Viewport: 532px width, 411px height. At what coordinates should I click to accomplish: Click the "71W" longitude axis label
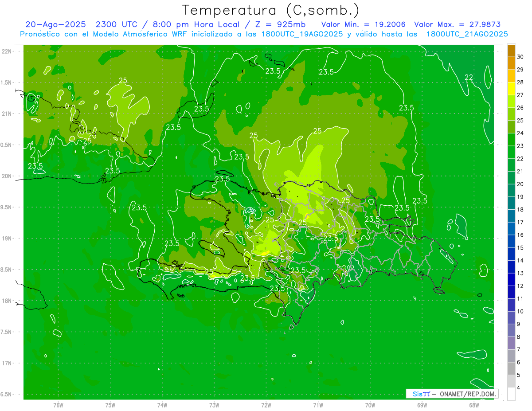click(318, 405)
